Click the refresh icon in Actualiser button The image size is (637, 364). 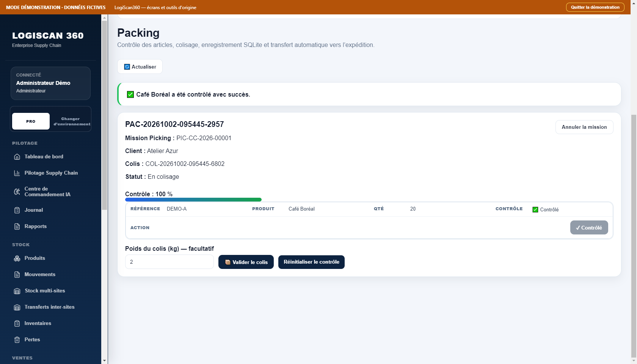pyautogui.click(x=127, y=67)
